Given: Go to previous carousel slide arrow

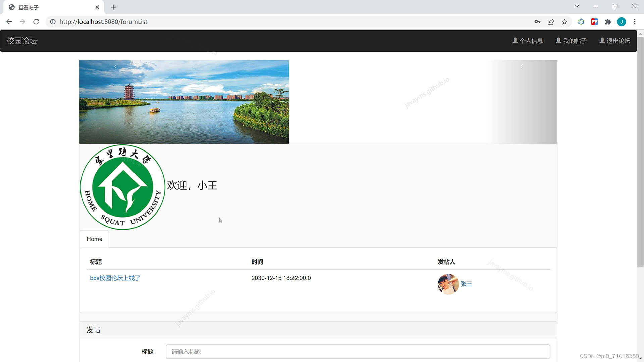Looking at the screenshot, I should (115, 67).
